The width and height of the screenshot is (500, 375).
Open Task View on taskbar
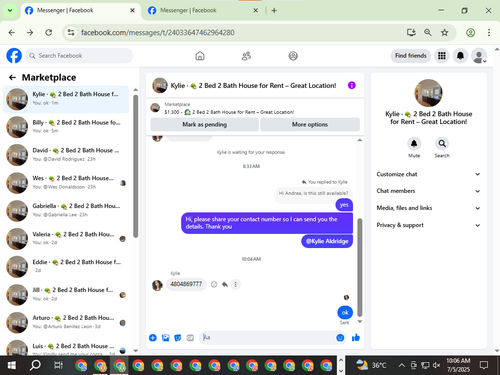[58, 366]
